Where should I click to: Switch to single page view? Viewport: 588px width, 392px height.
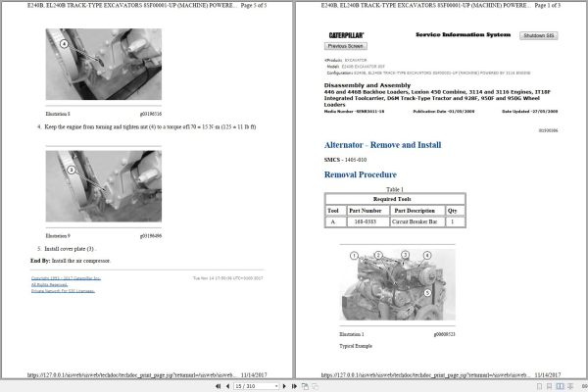539,386
